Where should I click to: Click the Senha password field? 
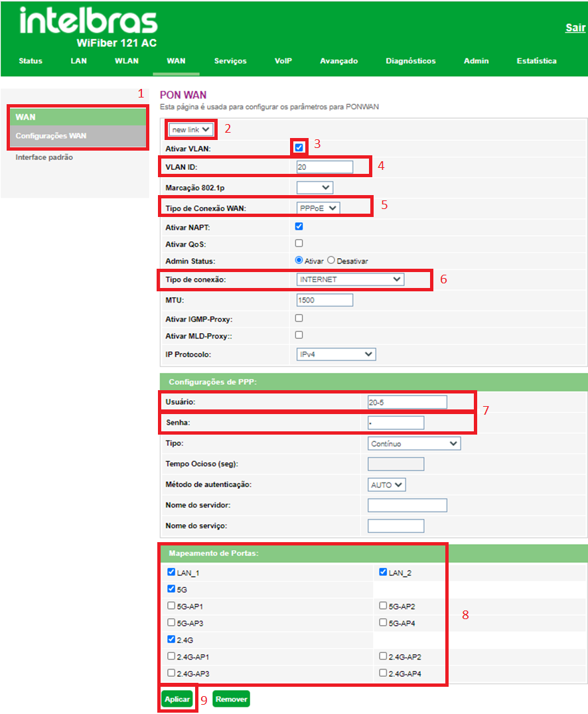click(396, 423)
